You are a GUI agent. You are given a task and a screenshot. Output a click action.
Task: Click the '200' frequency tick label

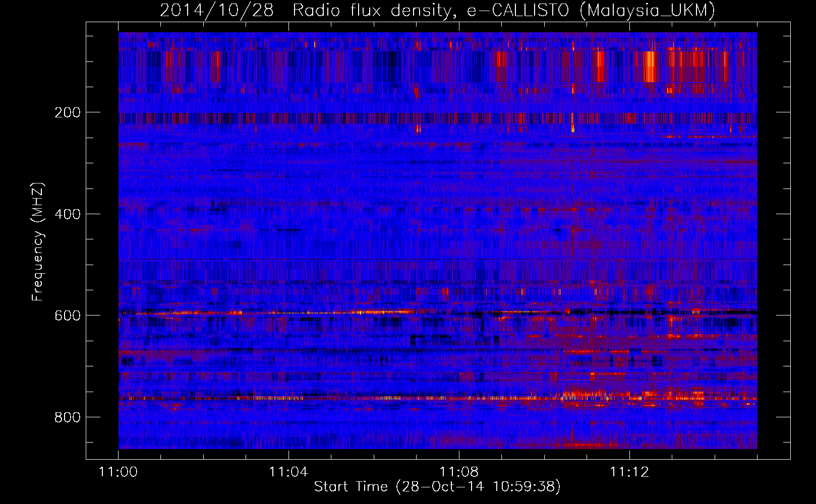tap(68, 112)
